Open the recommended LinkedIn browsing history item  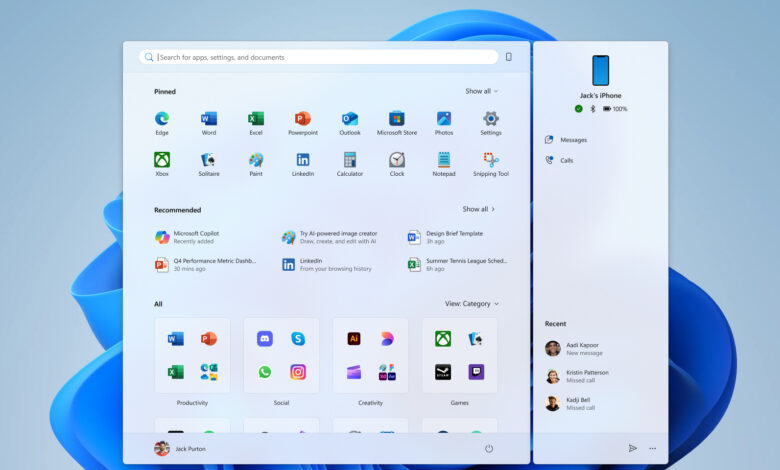(x=327, y=265)
